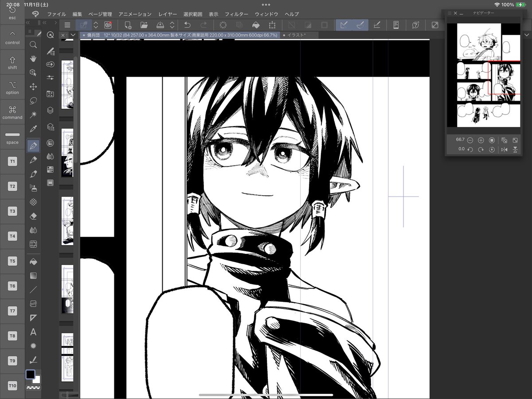Click the Save icon in command bar
Screen dimensions: 532x399
pyautogui.click(x=160, y=25)
